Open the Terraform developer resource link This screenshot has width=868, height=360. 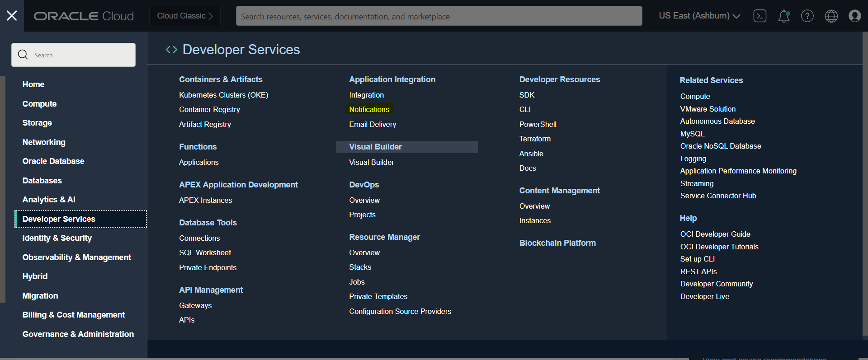click(x=535, y=139)
